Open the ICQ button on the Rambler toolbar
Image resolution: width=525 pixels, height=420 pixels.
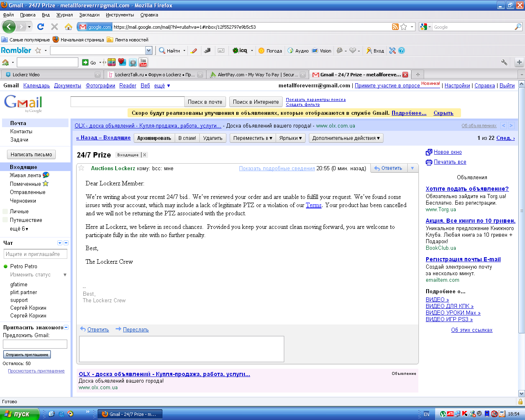[x=240, y=50]
